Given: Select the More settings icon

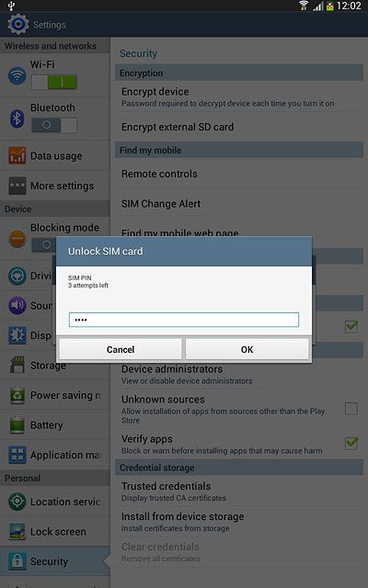Looking at the screenshot, I should pyautogui.click(x=17, y=186).
